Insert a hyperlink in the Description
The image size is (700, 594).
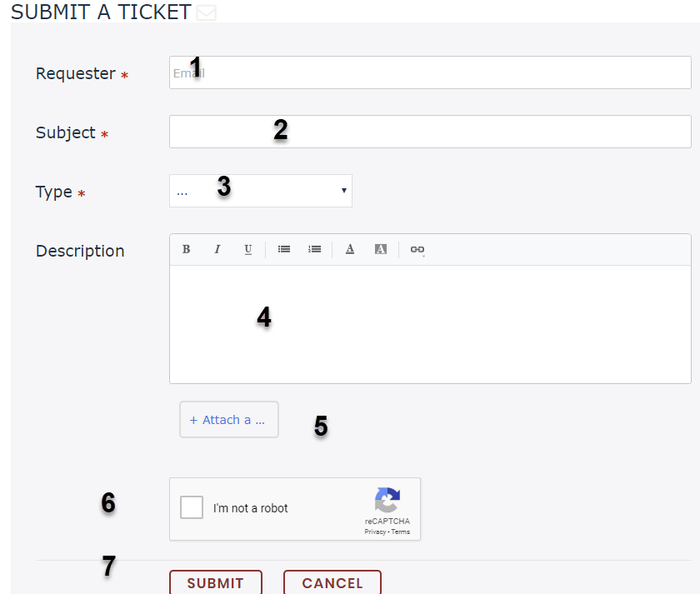tap(417, 249)
